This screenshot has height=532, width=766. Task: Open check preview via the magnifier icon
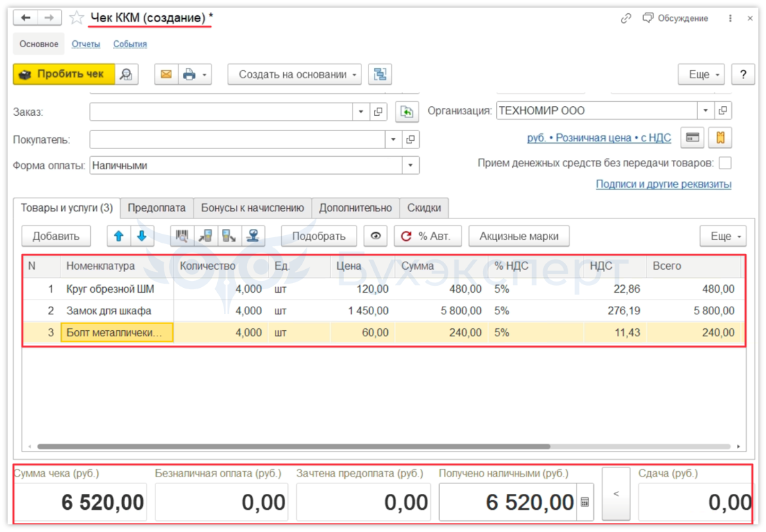click(126, 74)
